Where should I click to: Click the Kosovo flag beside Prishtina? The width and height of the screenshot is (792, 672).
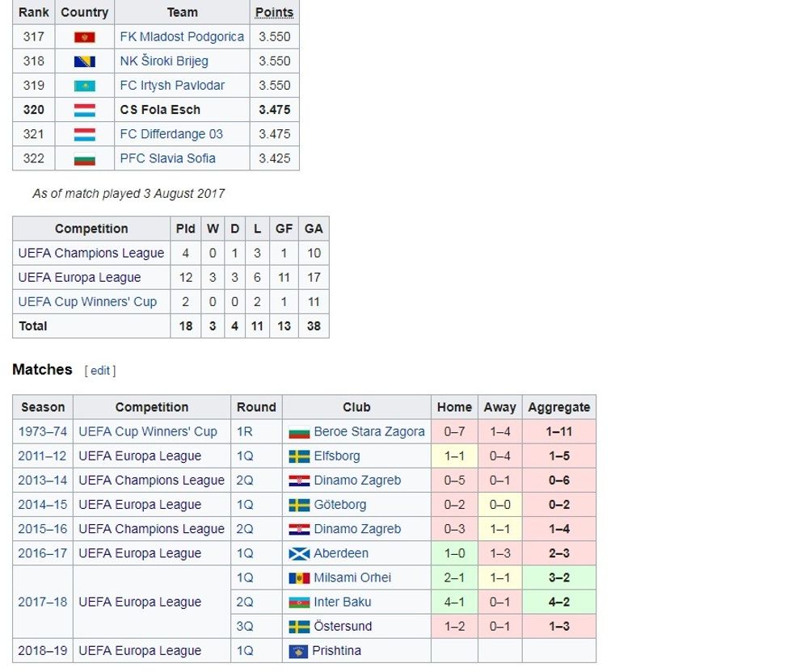tap(299, 651)
